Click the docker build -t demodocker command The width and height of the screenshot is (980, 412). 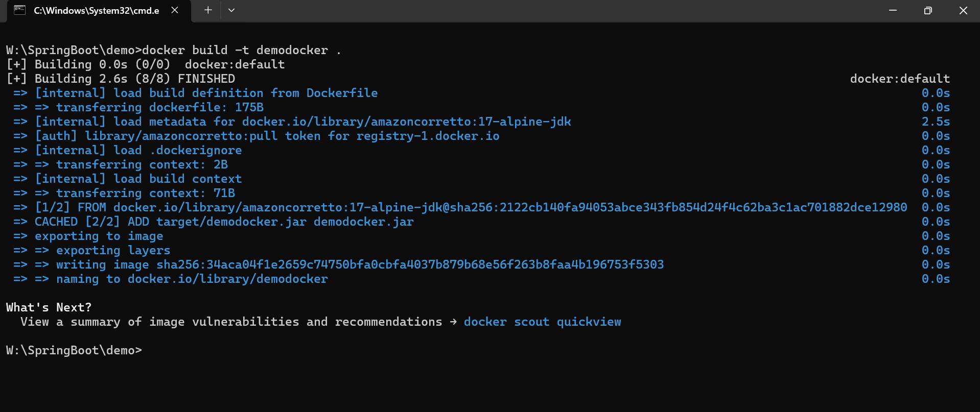click(x=242, y=50)
